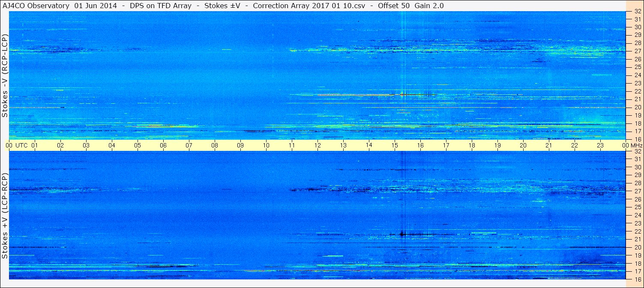Click the 'Stokes ±V' header text
Screen dimensions: 644x288
click(222, 6)
